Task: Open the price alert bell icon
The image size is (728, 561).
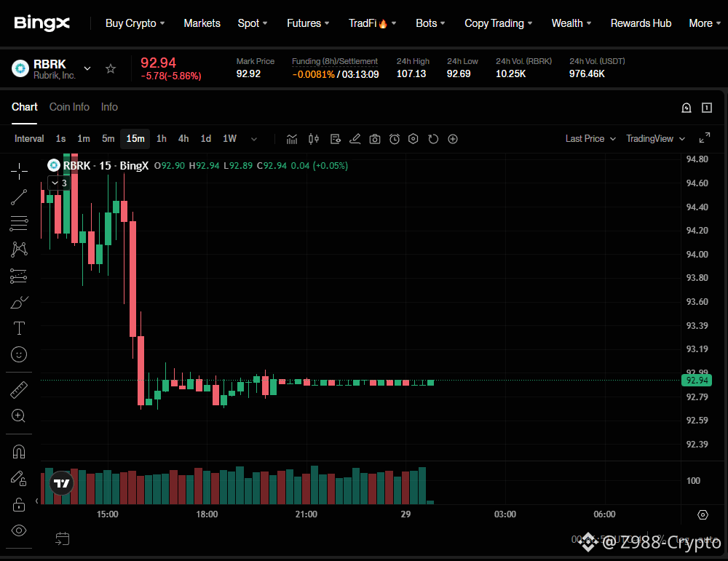Action: pyautogui.click(x=687, y=108)
